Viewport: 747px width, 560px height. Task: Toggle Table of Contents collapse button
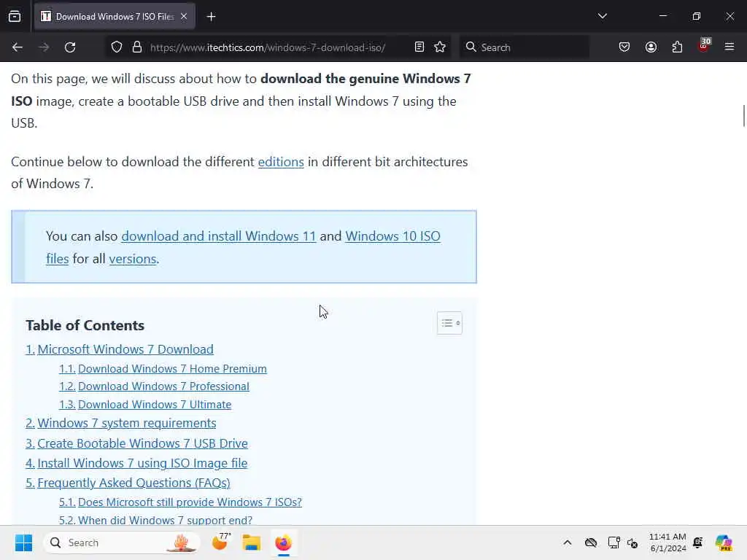449,323
